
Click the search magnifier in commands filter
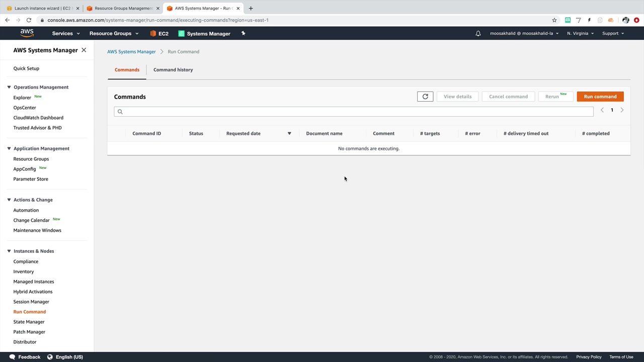click(x=120, y=112)
